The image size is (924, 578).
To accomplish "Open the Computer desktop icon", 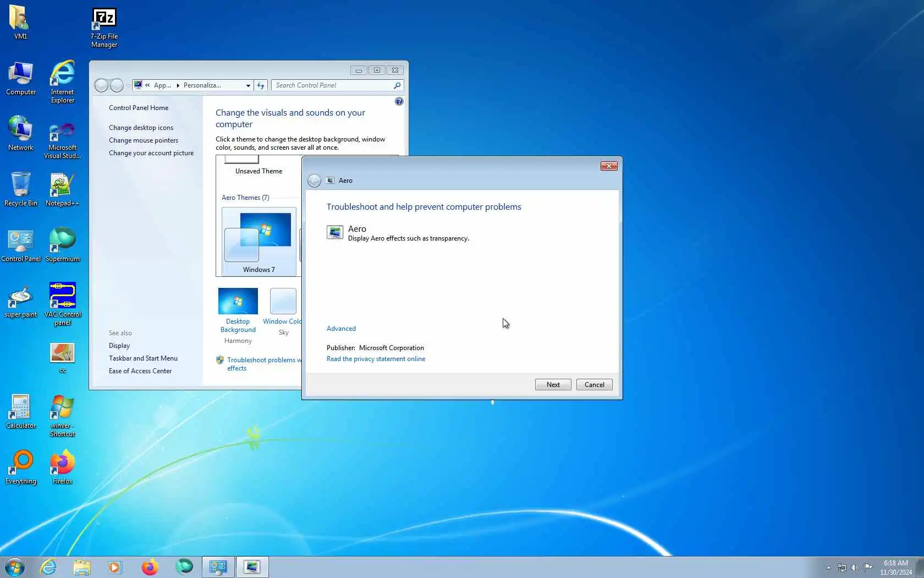I will click(x=21, y=79).
